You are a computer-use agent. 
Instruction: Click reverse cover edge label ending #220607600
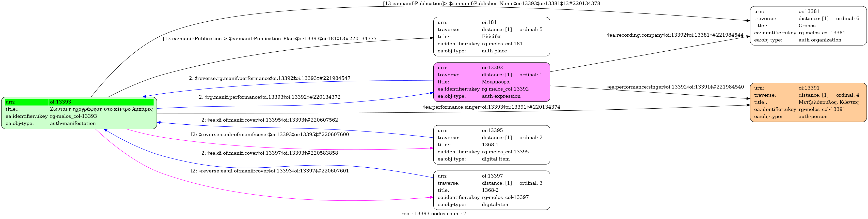click(270, 135)
